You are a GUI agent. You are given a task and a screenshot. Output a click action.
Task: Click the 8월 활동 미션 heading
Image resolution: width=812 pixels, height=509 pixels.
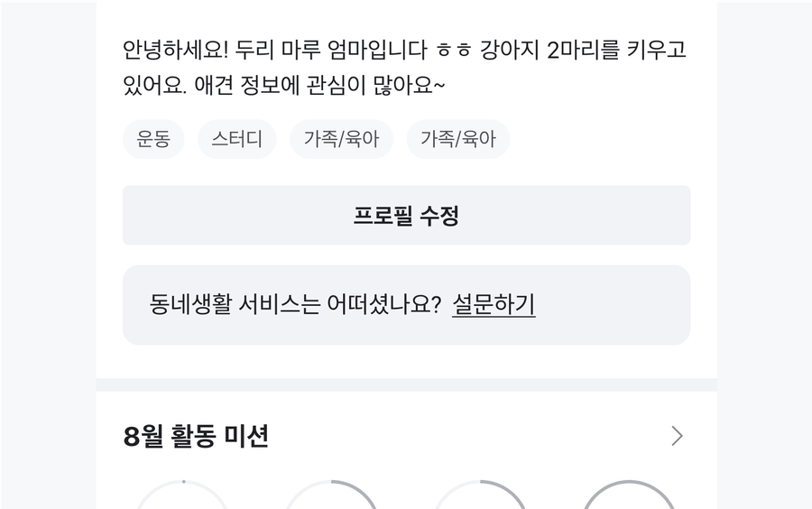pos(196,437)
